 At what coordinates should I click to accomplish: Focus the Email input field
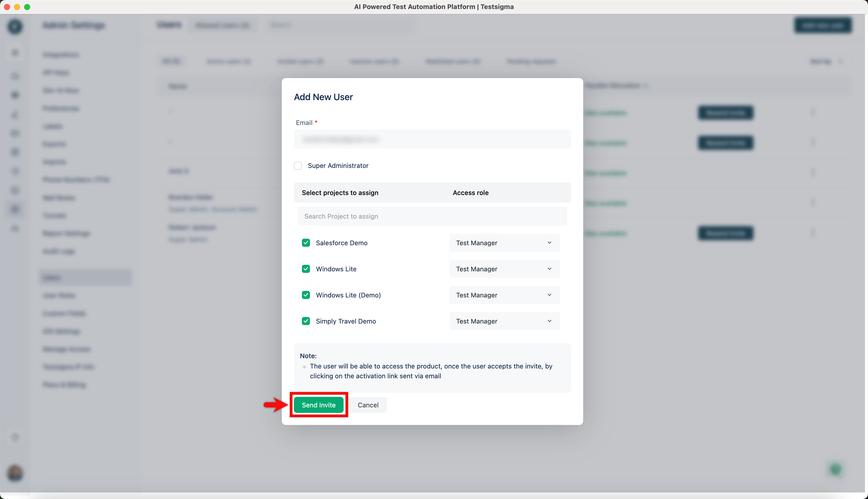[432, 139]
